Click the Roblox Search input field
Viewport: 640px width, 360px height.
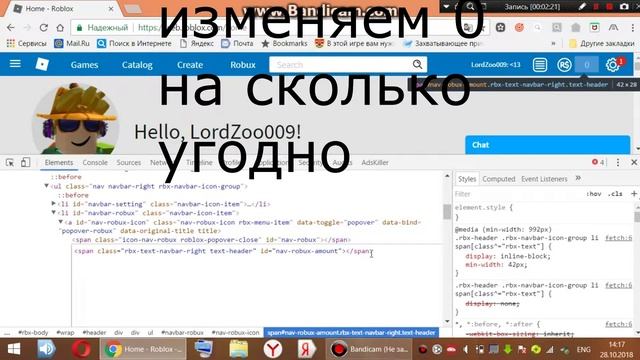tap(341, 64)
